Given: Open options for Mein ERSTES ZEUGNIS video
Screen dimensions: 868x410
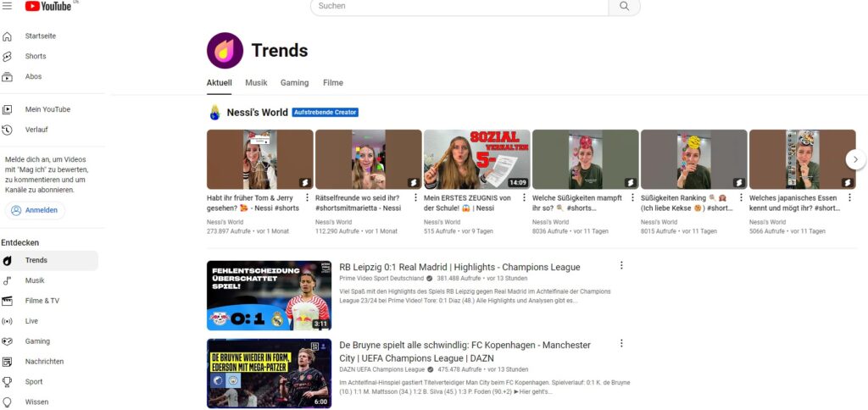Looking at the screenshot, I should coord(524,197).
